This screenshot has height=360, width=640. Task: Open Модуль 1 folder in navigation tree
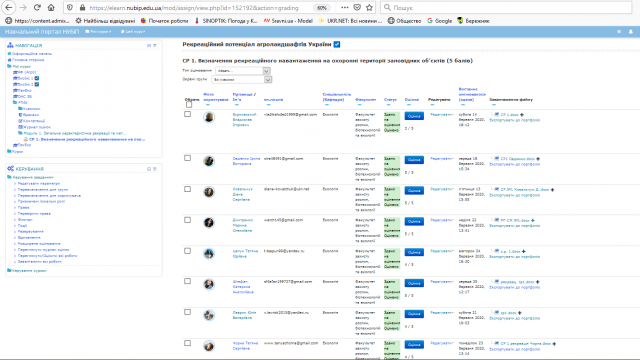point(74,133)
